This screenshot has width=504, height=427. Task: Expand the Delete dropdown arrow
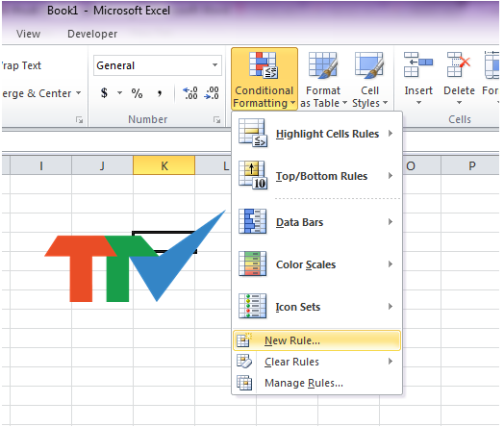459,103
